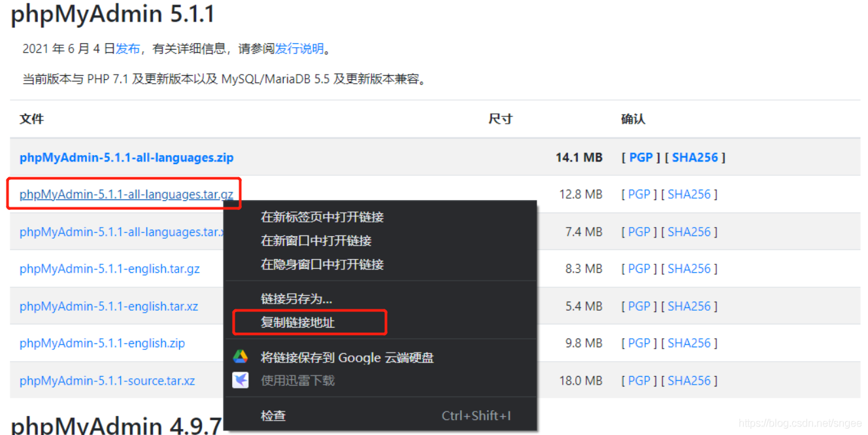
Task: Select 链接另存为... menu entry
Action: pyautogui.click(x=380, y=299)
